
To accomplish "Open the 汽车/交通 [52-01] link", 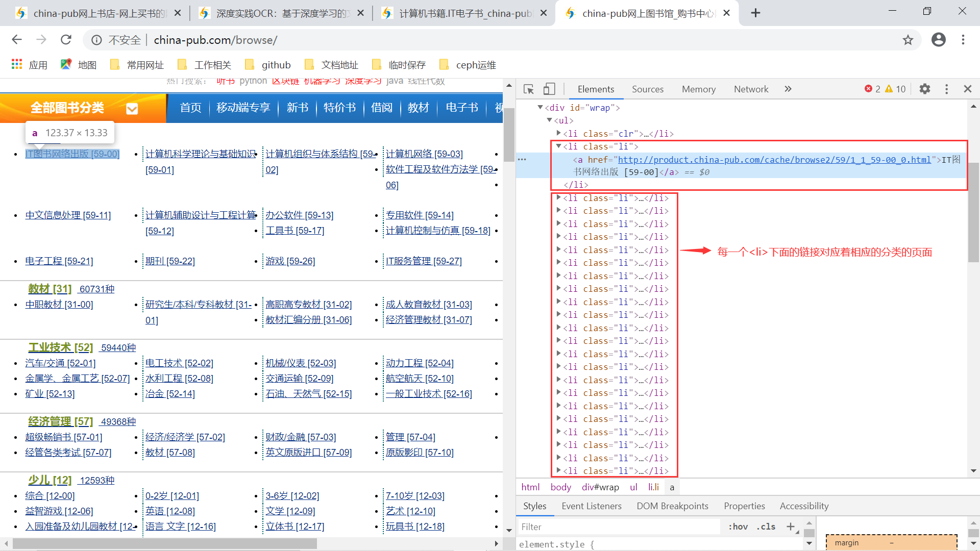I will 60,363.
